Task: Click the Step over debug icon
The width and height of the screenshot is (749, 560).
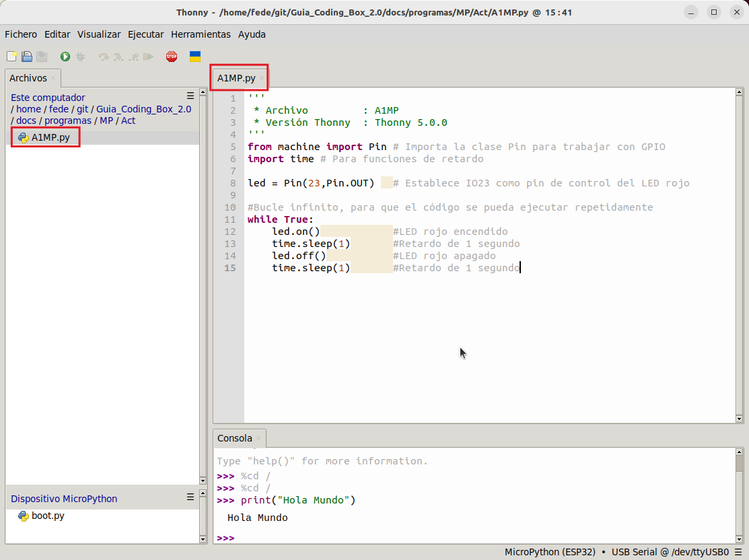Action: point(103,57)
